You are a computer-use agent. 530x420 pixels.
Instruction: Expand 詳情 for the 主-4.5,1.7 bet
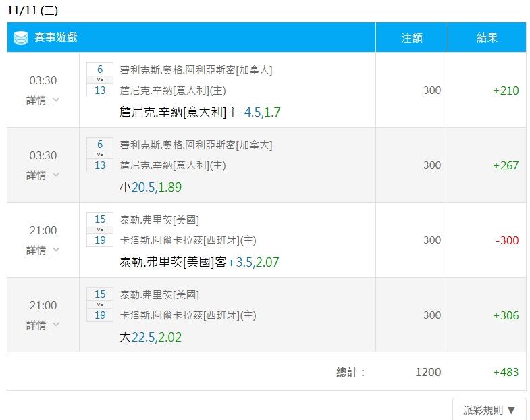[x=43, y=100]
